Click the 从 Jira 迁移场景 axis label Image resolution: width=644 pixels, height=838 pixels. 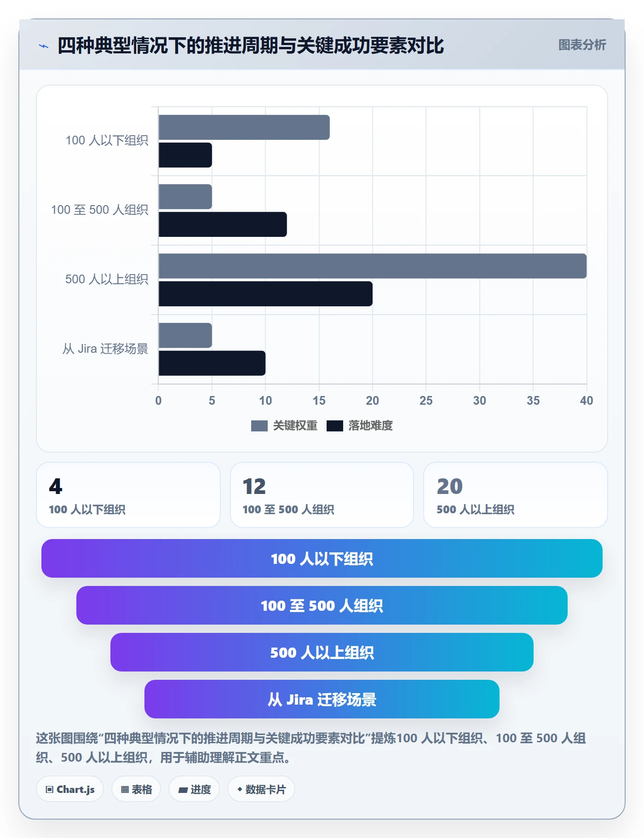pos(105,349)
